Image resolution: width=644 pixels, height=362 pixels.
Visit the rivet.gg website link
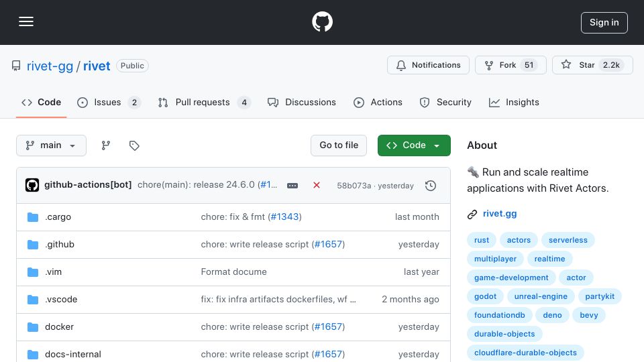(x=500, y=213)
